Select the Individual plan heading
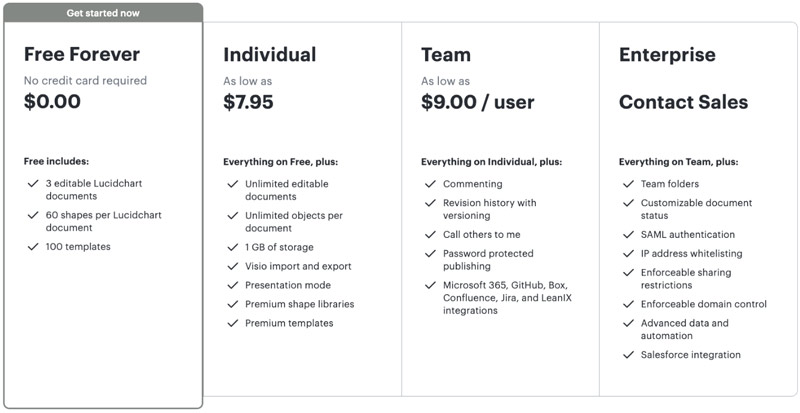 (x=269, y=55)
